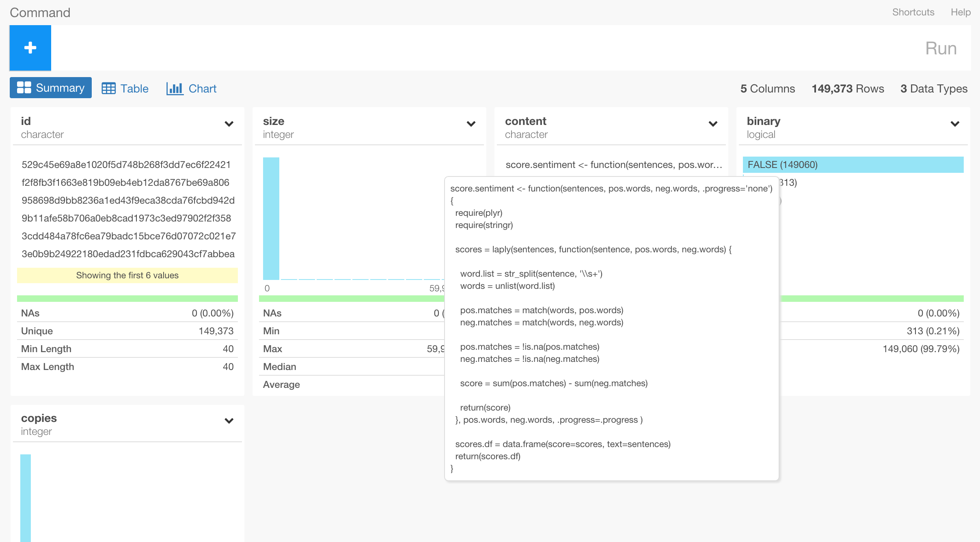
Task: Click the copies column blue histogram bar
Action: (x=26, y=499)
